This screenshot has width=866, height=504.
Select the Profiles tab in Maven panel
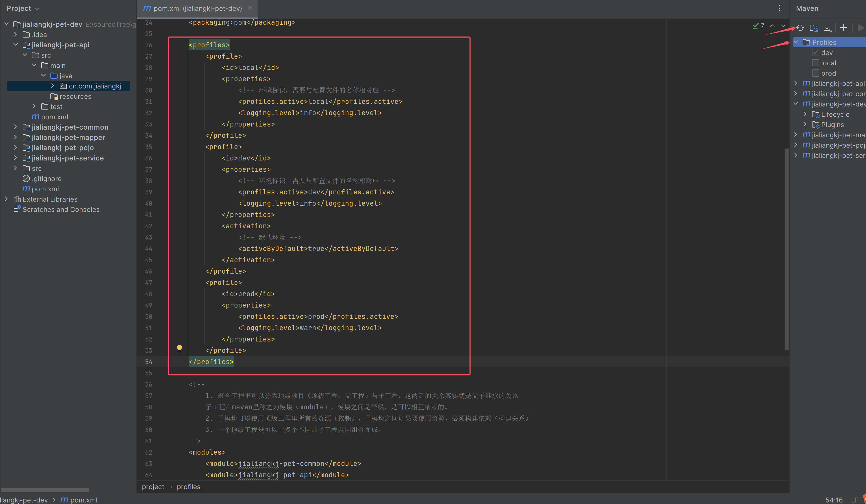pyautogui.click(x=825, y=42)
